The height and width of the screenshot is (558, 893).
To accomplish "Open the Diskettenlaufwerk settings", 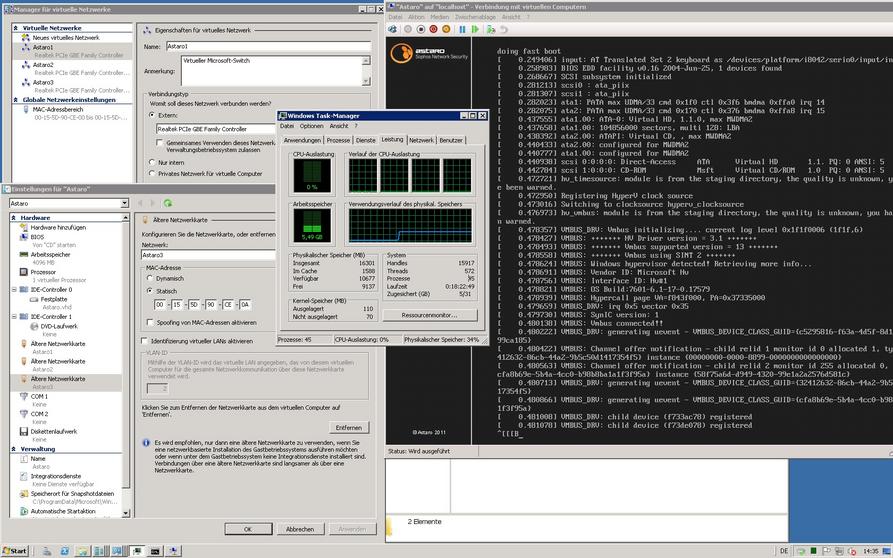I will 54,431.
